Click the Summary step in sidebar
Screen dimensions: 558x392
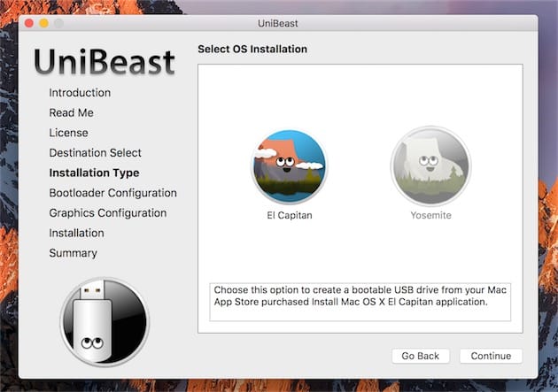pos(73,253)
